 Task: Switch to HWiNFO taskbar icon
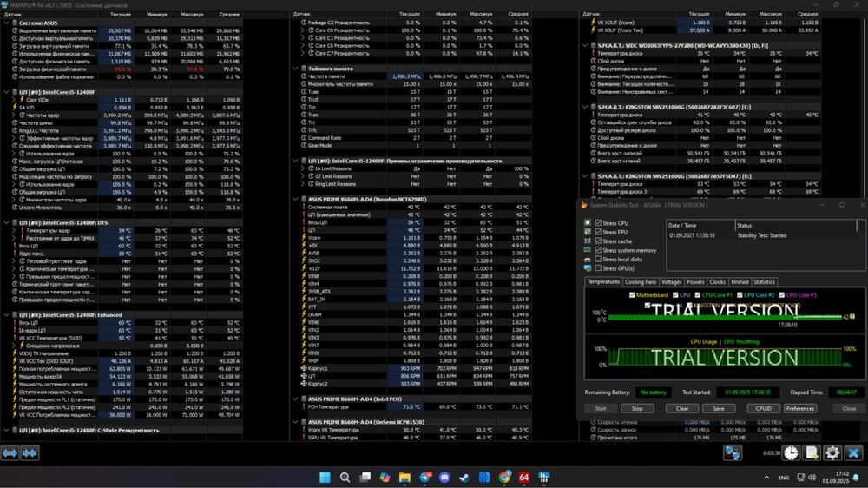[544, 477]
